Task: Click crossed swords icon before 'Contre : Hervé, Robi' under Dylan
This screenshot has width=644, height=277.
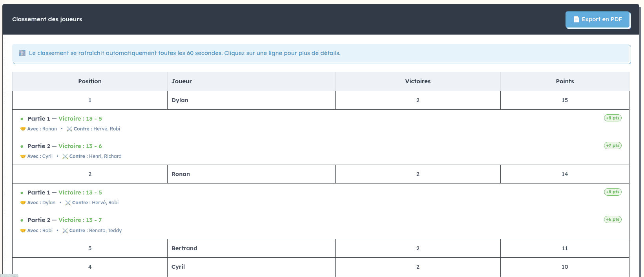Action: point(69,129)
